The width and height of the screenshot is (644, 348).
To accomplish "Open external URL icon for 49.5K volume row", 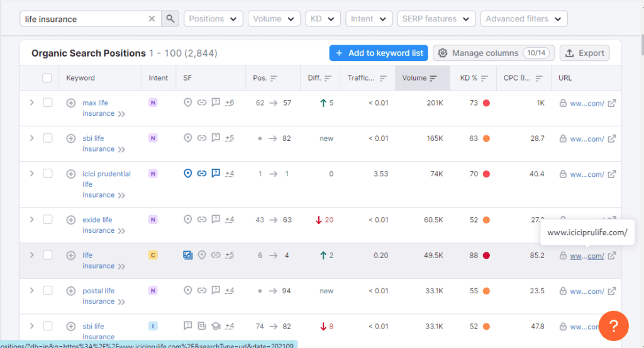I will pos(612,255).
